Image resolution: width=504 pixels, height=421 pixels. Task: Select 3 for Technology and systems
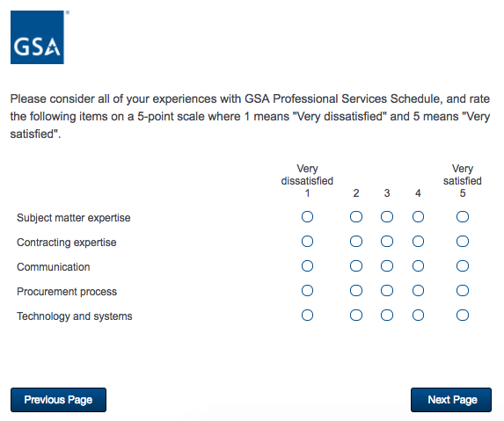pyautogui.click(x=387, y=316)
